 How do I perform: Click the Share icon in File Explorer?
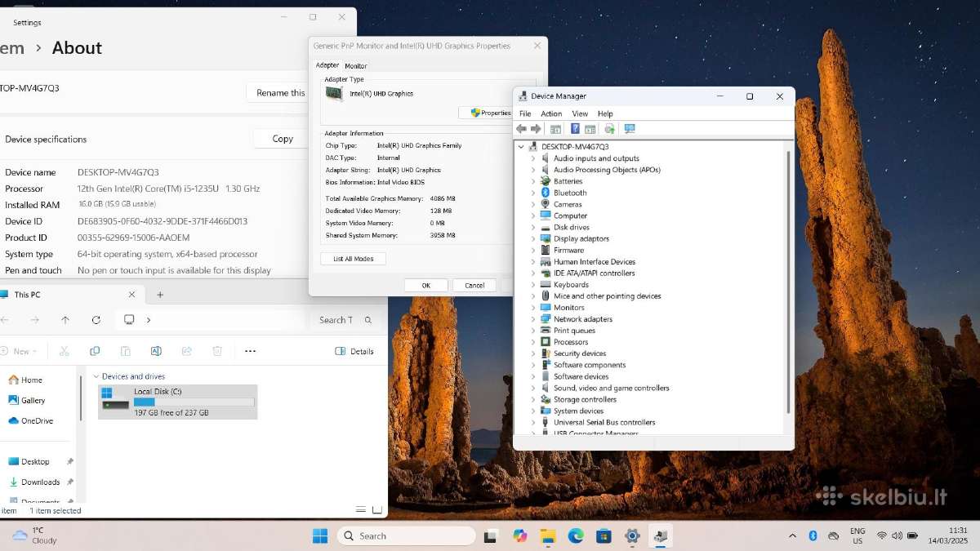click(186, 351)
